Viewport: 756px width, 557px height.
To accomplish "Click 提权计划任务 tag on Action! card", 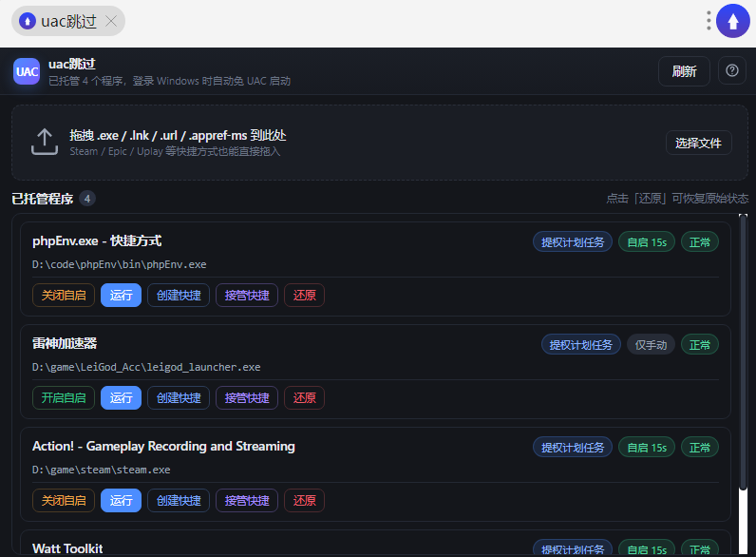I will (x=573, y=448).
